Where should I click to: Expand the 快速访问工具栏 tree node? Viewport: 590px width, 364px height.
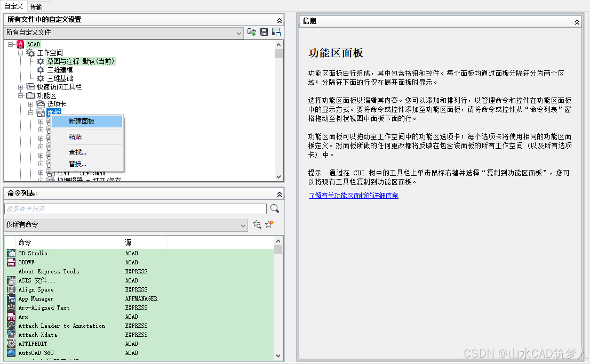[21, 87]
